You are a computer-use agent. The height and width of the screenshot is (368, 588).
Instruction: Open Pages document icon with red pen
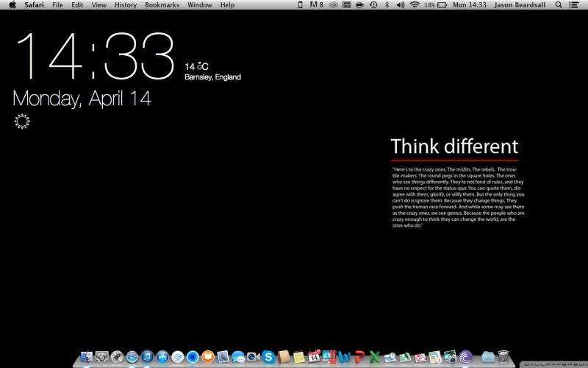pos(420,356)
